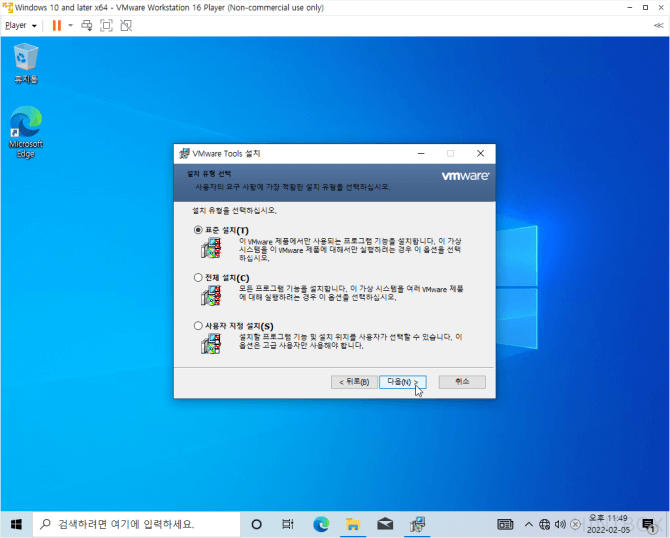Open File Explorer from the taskbar
This screenshot has height=538, width=670.
[353, 524]
